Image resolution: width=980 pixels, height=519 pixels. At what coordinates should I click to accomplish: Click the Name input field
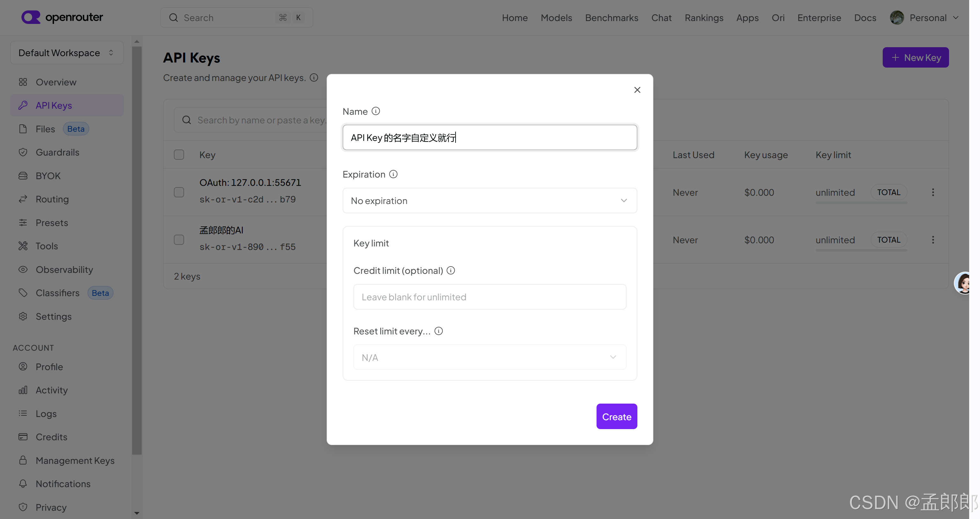[490, 137]
